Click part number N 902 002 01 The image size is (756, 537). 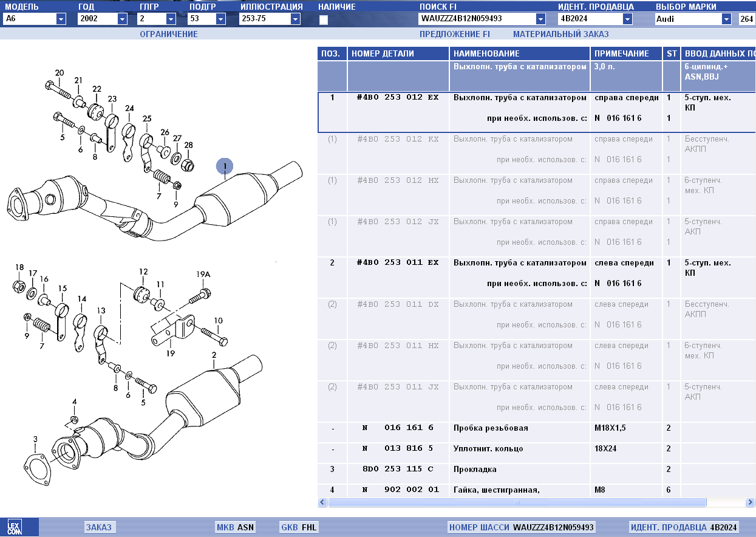400,490
